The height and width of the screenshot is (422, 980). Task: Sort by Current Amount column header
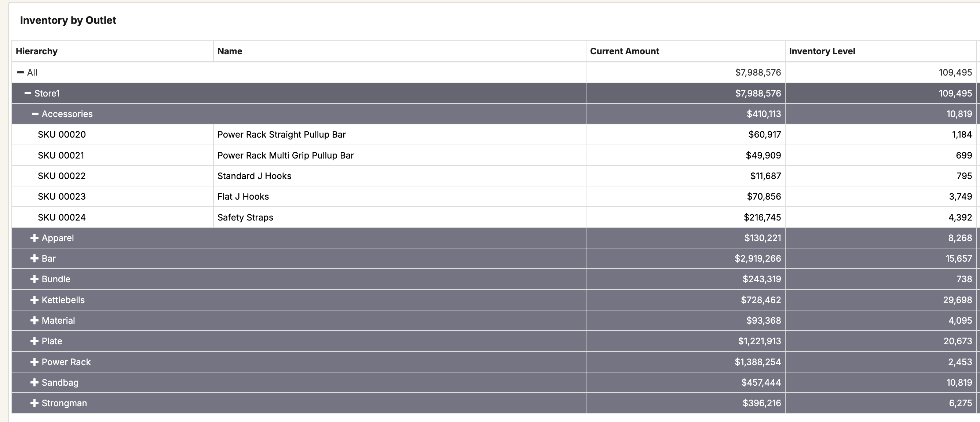[x=624, y=51]
